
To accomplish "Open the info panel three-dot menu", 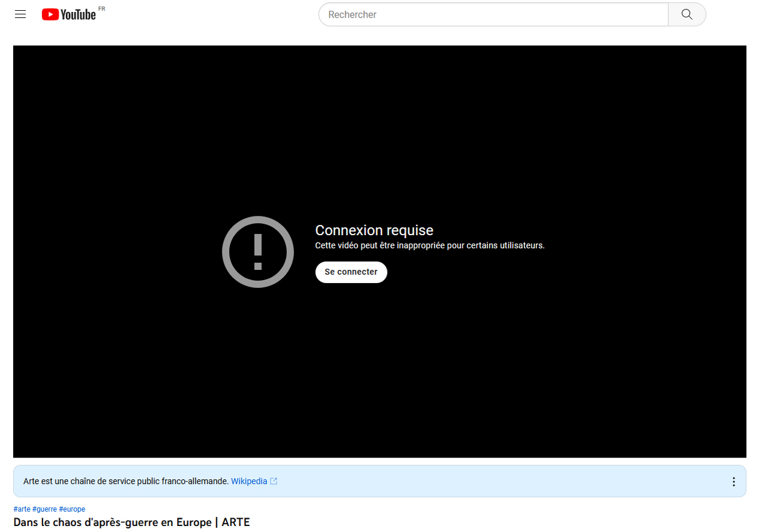I will point(733,482).
